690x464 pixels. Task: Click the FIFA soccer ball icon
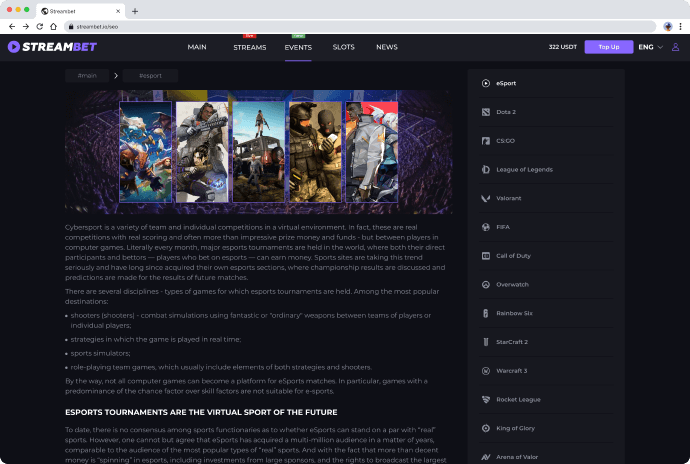tap(486, 227)
